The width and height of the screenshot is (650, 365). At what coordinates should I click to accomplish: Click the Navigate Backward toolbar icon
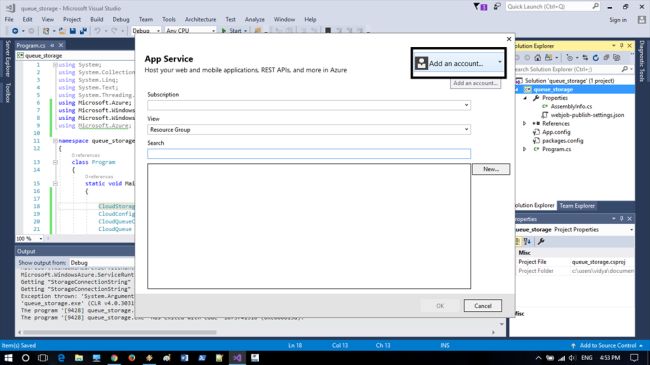click(x=15, y=31)
